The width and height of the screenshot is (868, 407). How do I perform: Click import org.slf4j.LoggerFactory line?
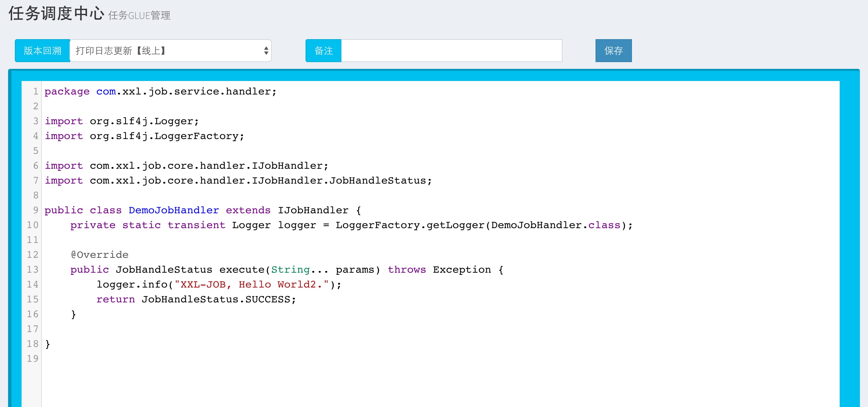click(x=144, y=136)
